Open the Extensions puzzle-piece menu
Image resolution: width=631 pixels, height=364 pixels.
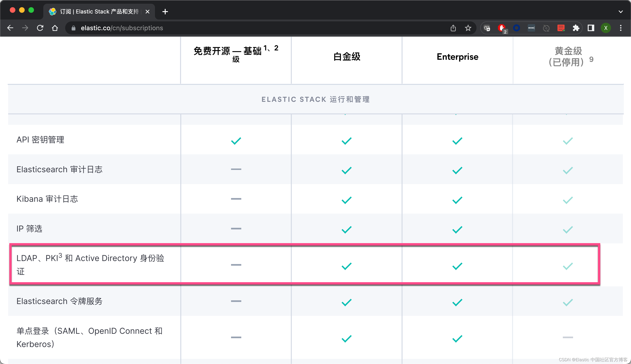point(576,28)
